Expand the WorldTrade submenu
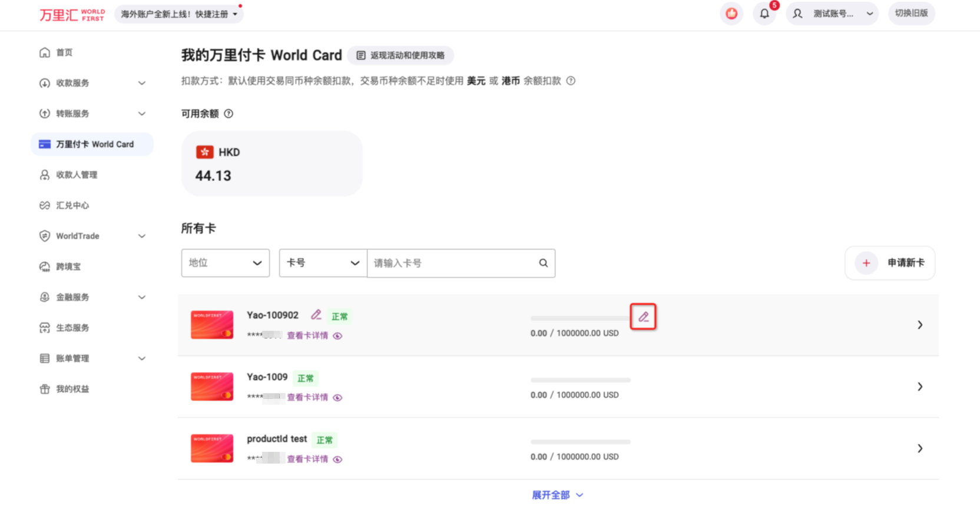Viewport: 980px width, 519px height. [x=142, y=236]
